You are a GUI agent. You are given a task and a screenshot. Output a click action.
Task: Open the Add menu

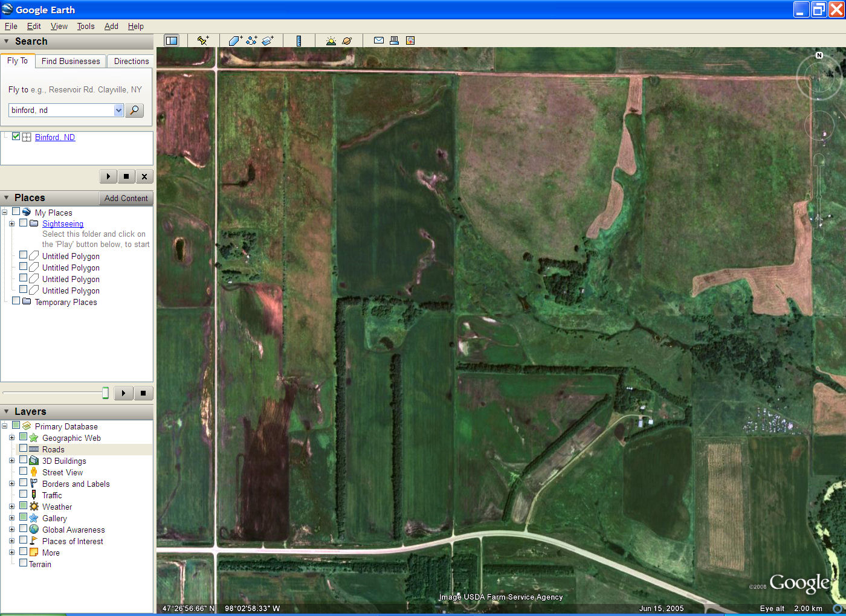pos(111,26)
